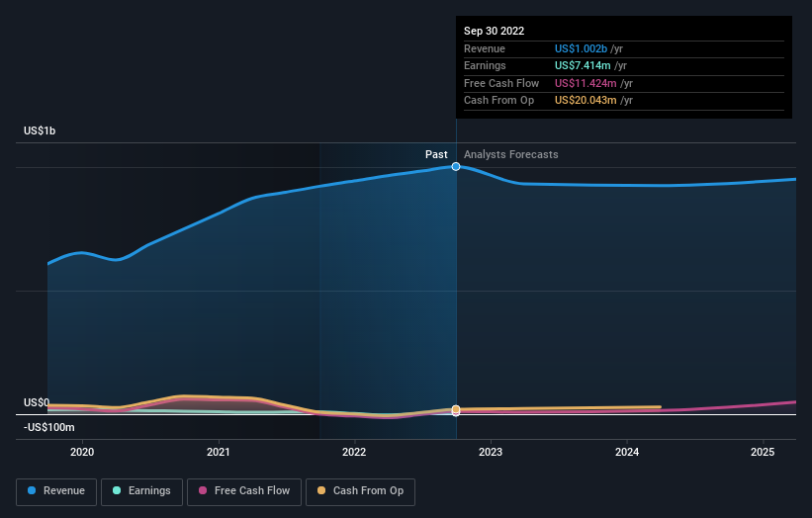Click the 'Sep 30 2022' tooltip date
The width and height of the screenshot is (812, 518).
tap(495, 31)
